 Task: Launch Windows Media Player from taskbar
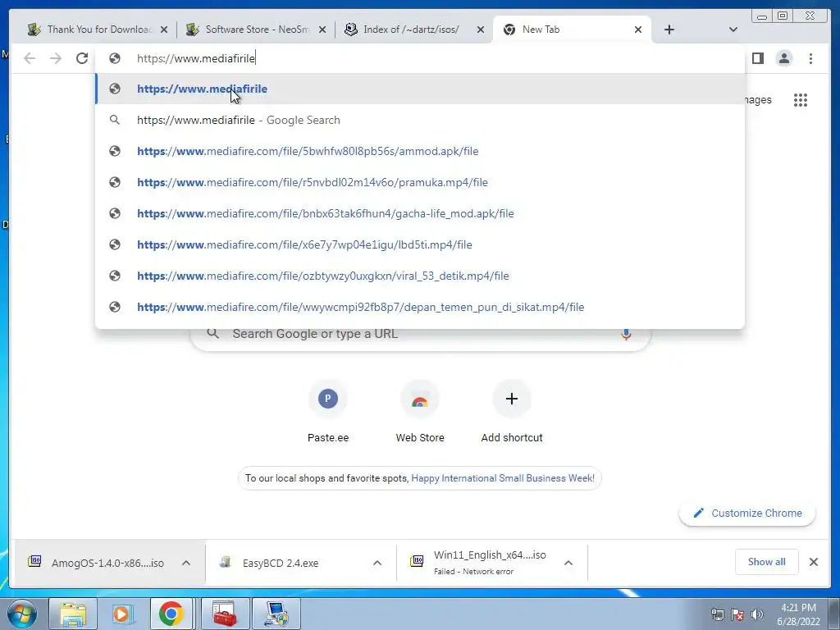(121, 614)
